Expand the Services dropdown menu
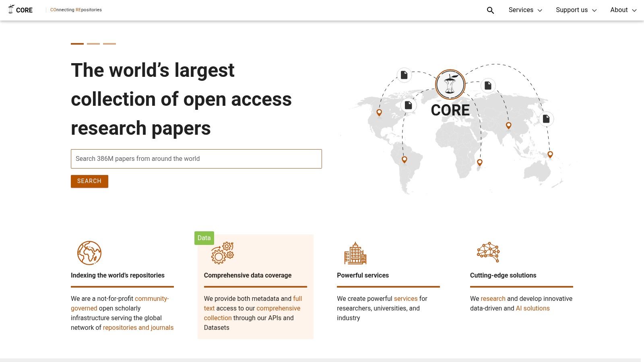 [525, 10]
